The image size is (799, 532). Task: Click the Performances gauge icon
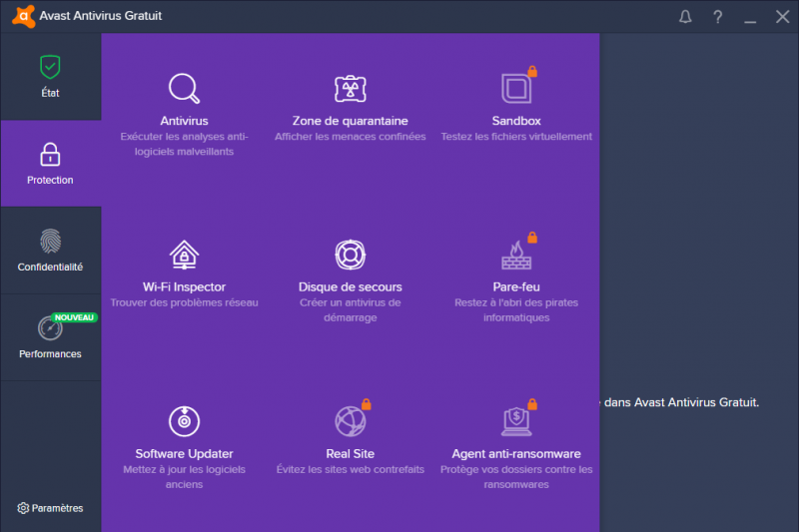[x=50, y=328]
